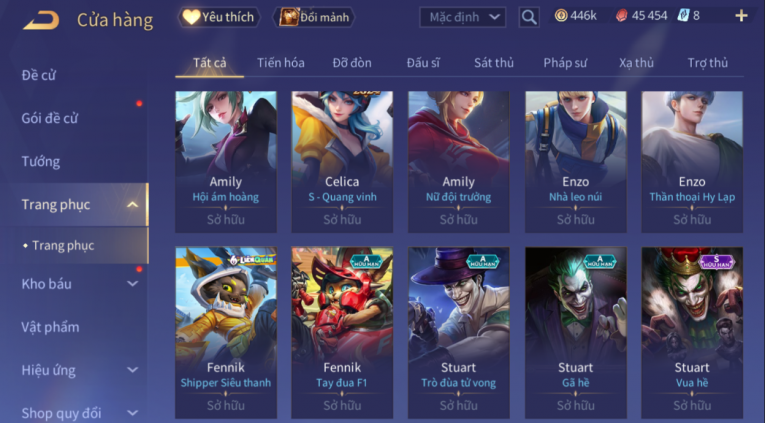Click the golden back arrow icon
The image size is (765, 423).
pyautogui.click(x=41, y=20)
